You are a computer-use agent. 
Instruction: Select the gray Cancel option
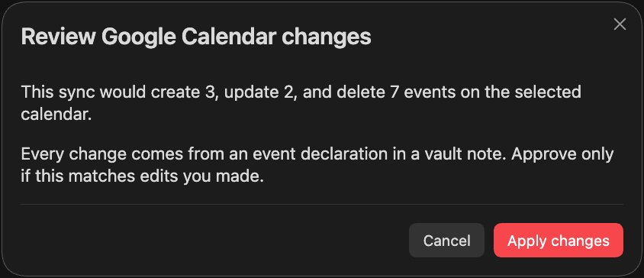(446, 241)
